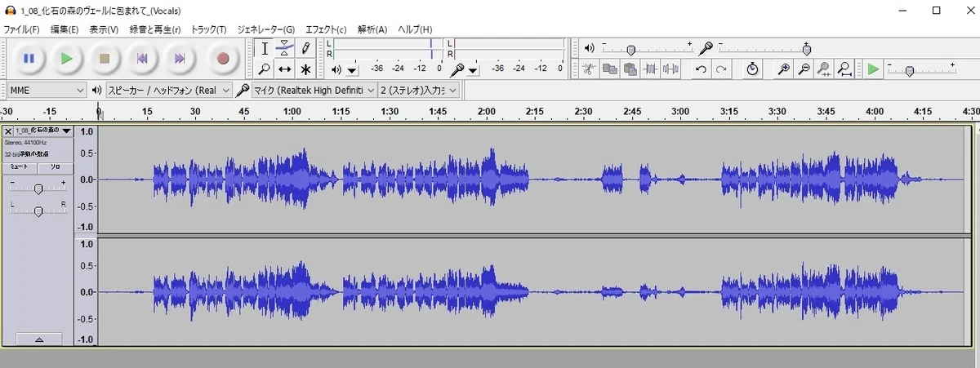Solo the vocals track (ソロ)

pyautogui.click(x=55, y=166)
